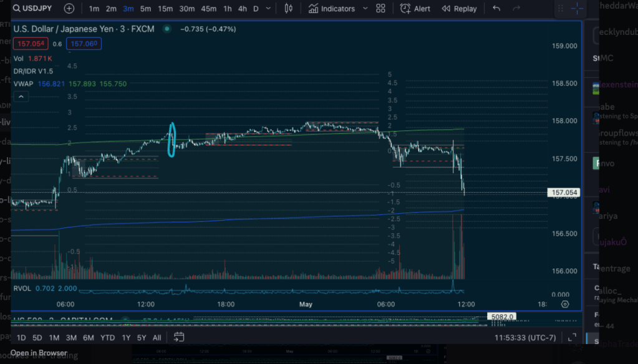Toggle fullscreen chart mode
Viewport: 638px width, 364px height.
[572, 337]
